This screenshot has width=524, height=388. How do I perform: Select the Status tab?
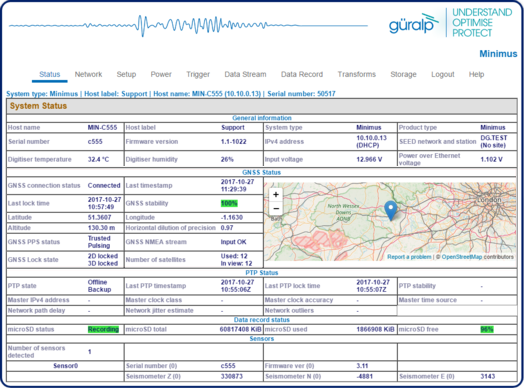click(50, 74)
